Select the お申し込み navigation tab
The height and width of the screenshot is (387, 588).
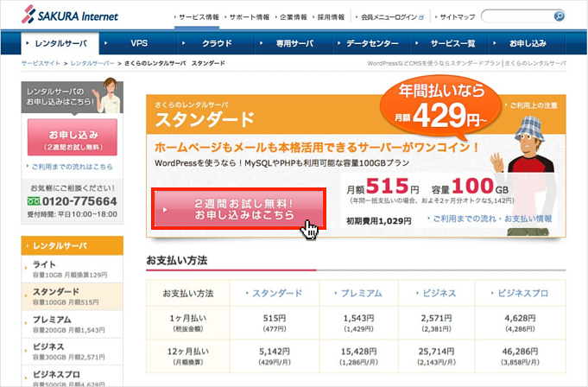(x=527, y=43)
